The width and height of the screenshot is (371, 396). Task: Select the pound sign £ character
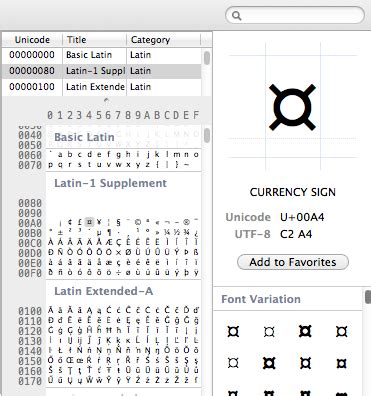pyautogui.click(x=80, y=222)
